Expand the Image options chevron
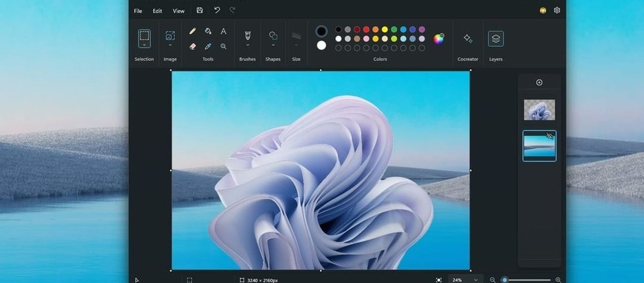644x283 pixels. point(170,45)
